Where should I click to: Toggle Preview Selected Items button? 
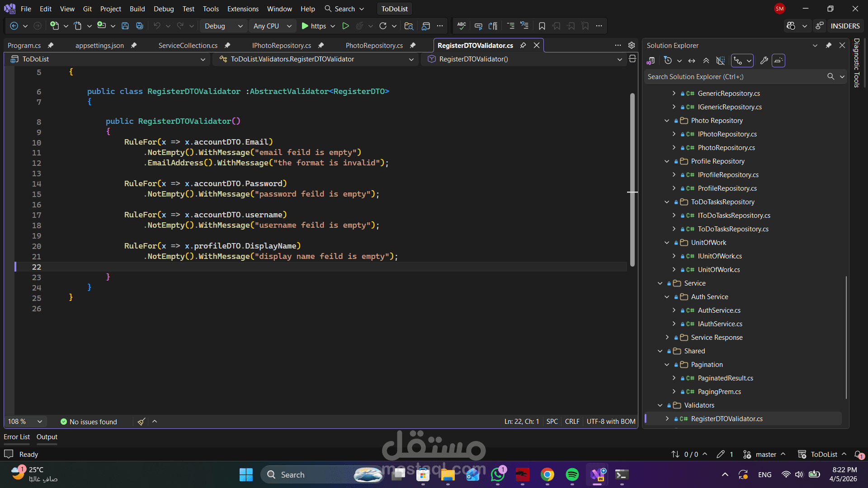coord(778,61)
